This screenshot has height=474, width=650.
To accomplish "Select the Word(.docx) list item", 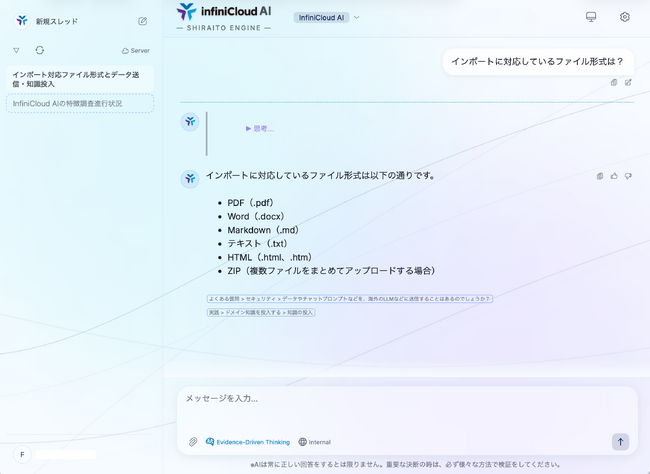I will coord(256,216).
